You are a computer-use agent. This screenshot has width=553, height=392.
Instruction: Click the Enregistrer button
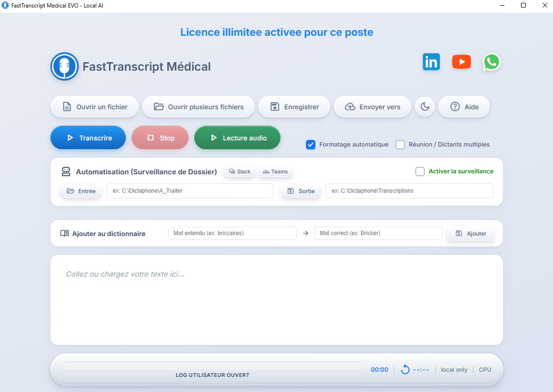pyautogui.click(x=294, y=106)
